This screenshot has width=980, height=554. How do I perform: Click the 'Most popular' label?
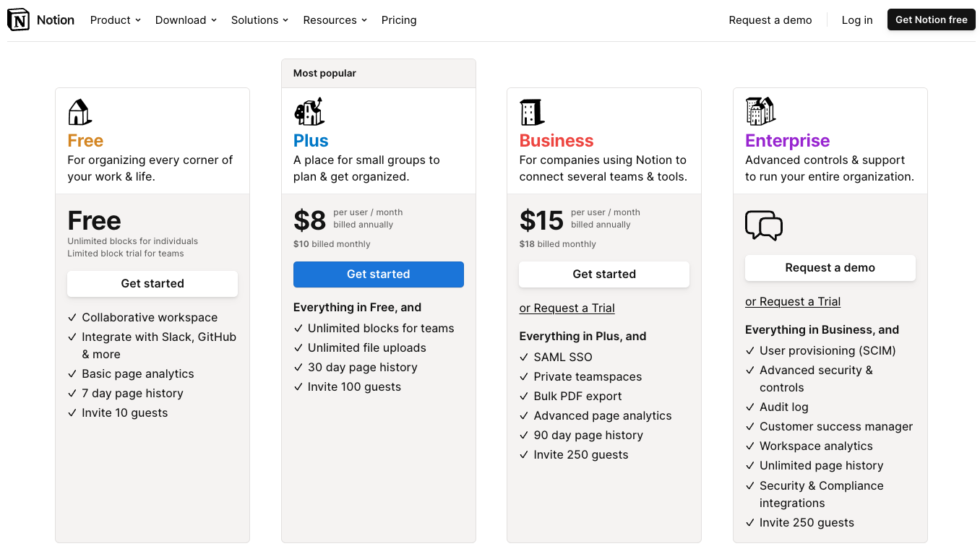tap(324, 73)
